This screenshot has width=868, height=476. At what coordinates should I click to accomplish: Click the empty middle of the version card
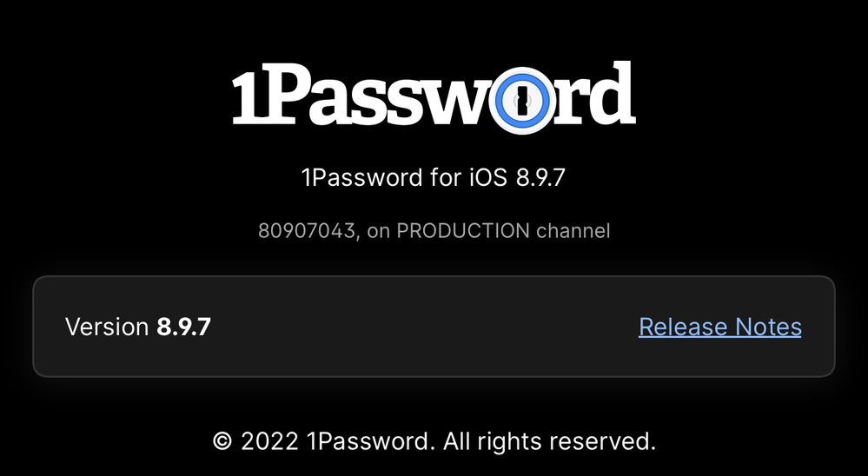(x=424, y=327)
